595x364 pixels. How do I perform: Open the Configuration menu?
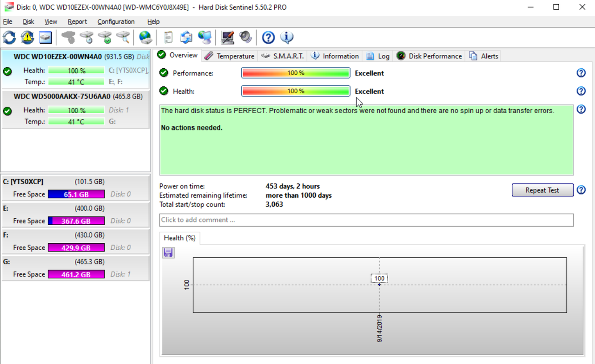(x=116, y=22)
